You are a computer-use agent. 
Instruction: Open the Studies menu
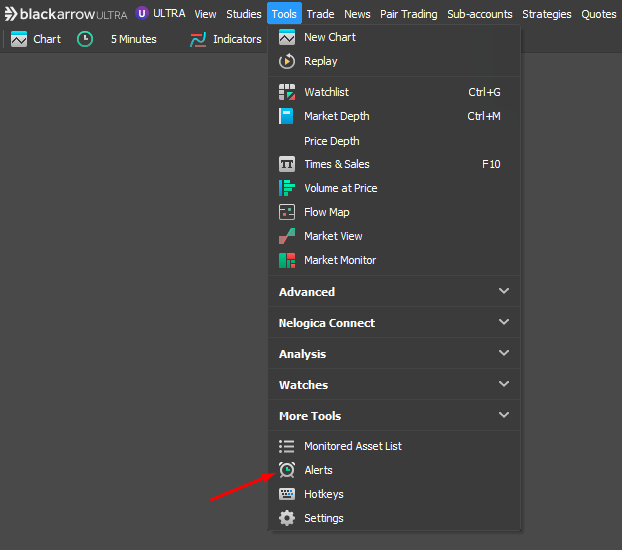point(243,14)
